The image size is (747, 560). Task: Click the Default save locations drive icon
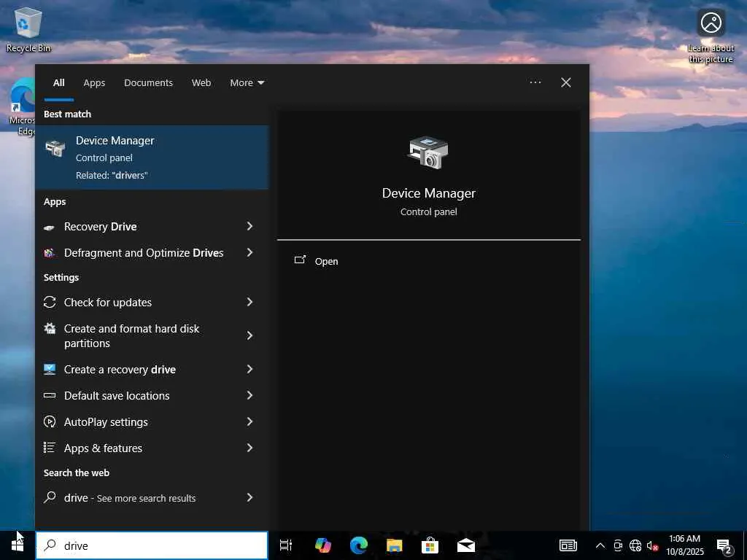50,395
